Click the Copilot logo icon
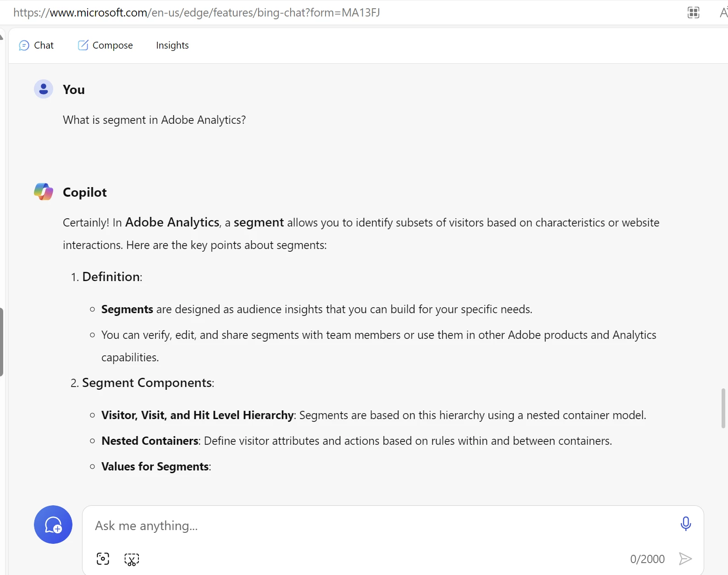The height and width of the screenshot is (575, 728). coord(44,192)
